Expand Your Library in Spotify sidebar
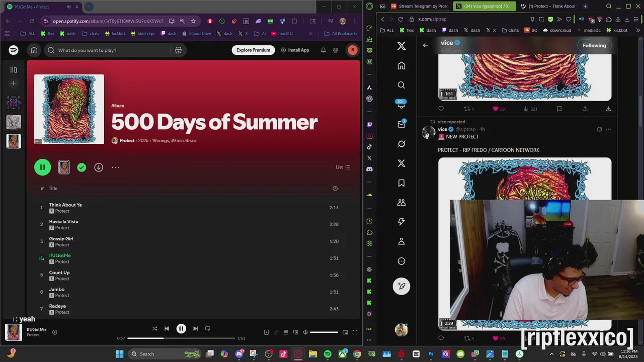 coord(14,70)
